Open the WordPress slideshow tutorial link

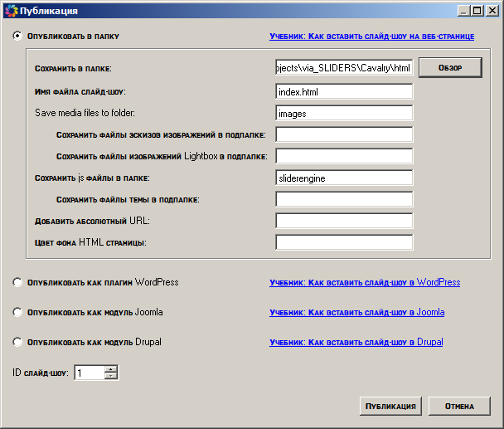[x=365, y=283]
